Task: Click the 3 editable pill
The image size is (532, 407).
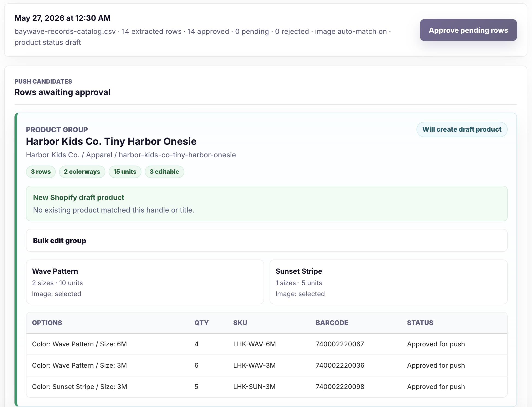Action: 164,172
